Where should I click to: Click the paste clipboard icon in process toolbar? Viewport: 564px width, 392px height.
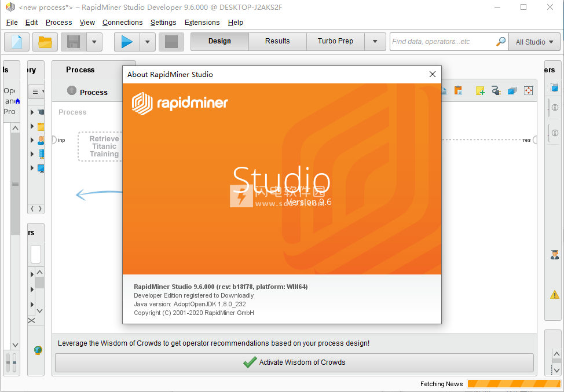point(458,90)
